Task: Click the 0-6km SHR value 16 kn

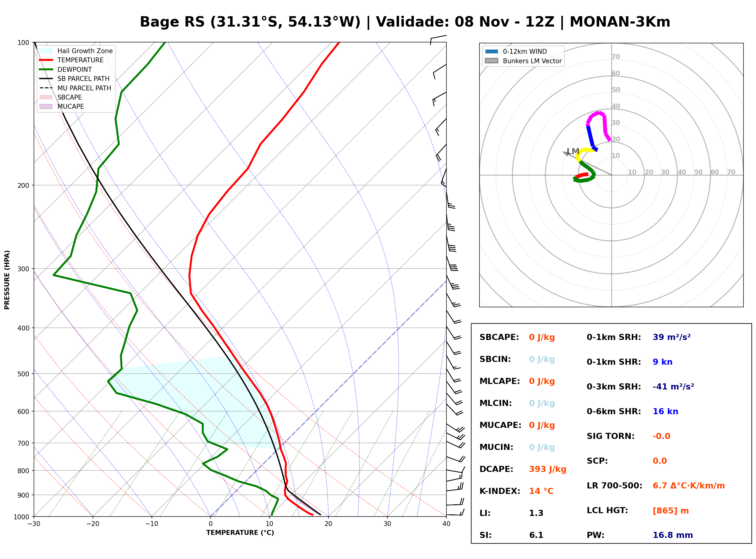Action: point(665,411)
